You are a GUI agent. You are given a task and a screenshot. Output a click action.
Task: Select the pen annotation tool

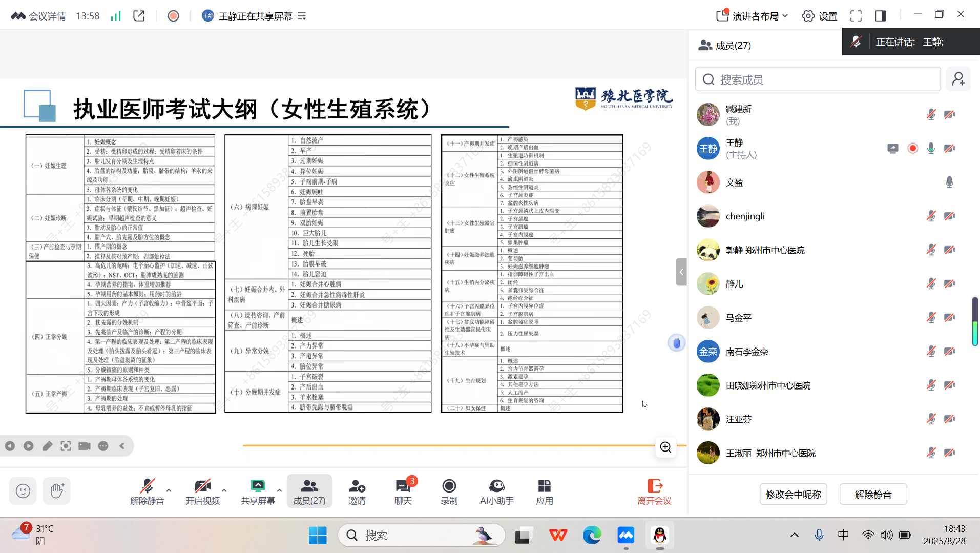click(47, 446)
